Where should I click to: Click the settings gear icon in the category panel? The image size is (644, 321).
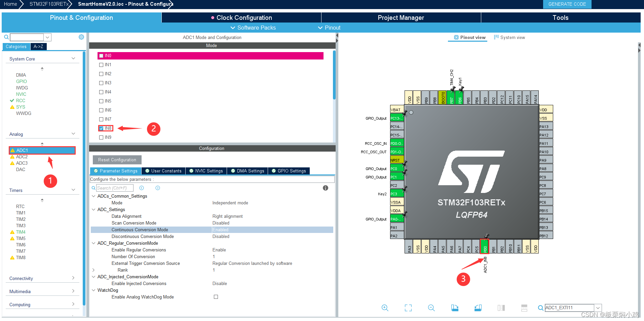point(81,37)
